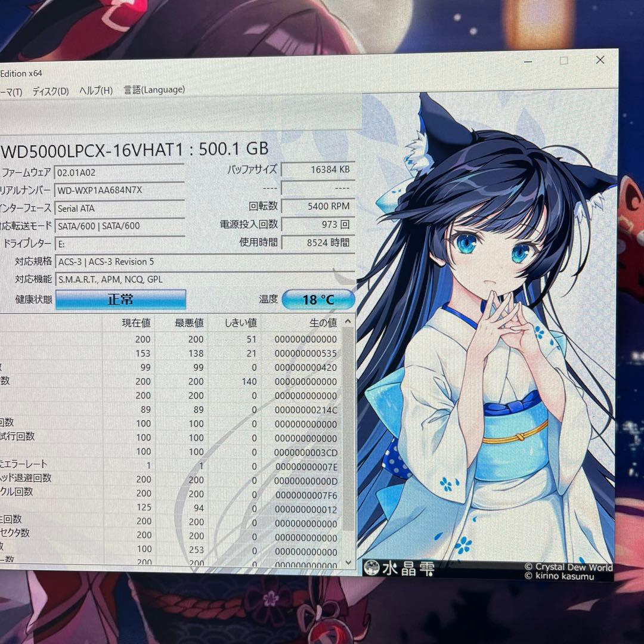The height and width of the screenshot is (644, 644).
Task: Click the 使用時間 8524 時間 value
Action: click(x=318, y=242)
